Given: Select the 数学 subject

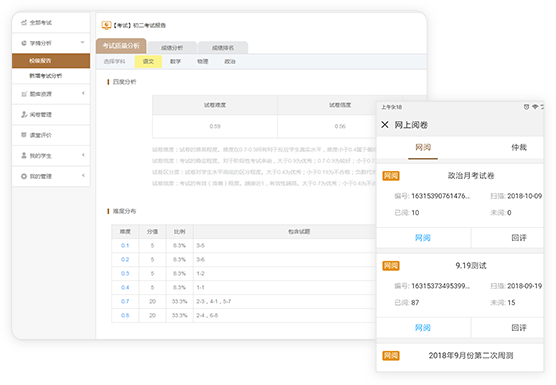Looking at the screenshot, I should 175,61.
